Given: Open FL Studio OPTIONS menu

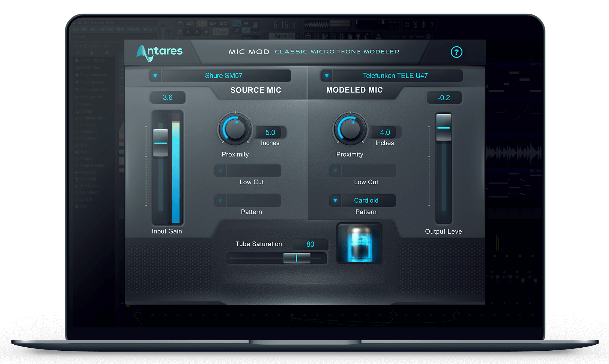Looking at the screenshot, I should (x=133, y=29).
